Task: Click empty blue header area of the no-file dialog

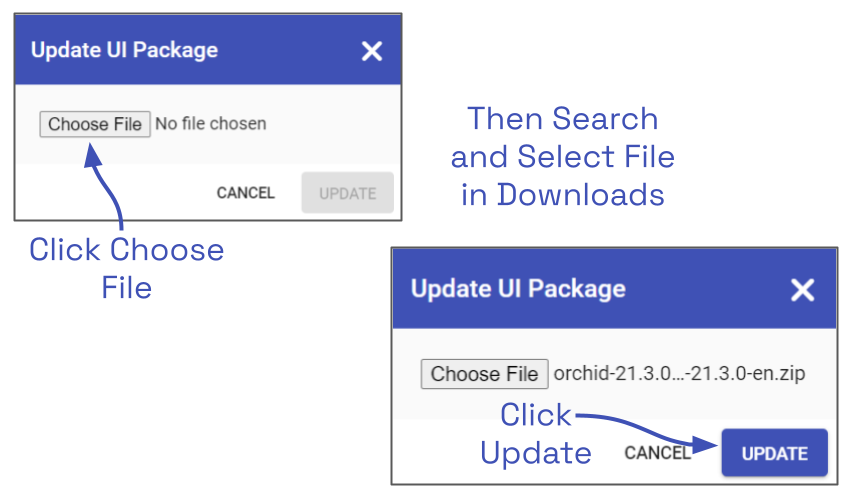Action: tap(290, 50)
